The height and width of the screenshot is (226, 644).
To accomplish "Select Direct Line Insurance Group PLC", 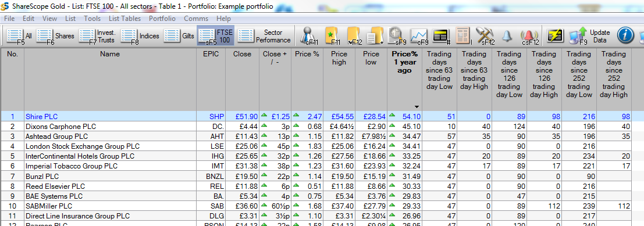I will tap(77, 216).
